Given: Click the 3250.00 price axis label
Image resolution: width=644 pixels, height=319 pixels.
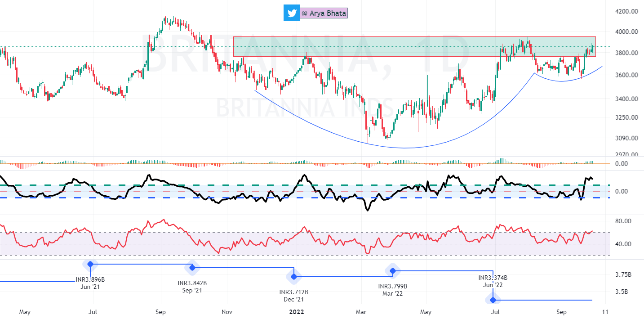Looking at the screenshot, I should 626,117.
